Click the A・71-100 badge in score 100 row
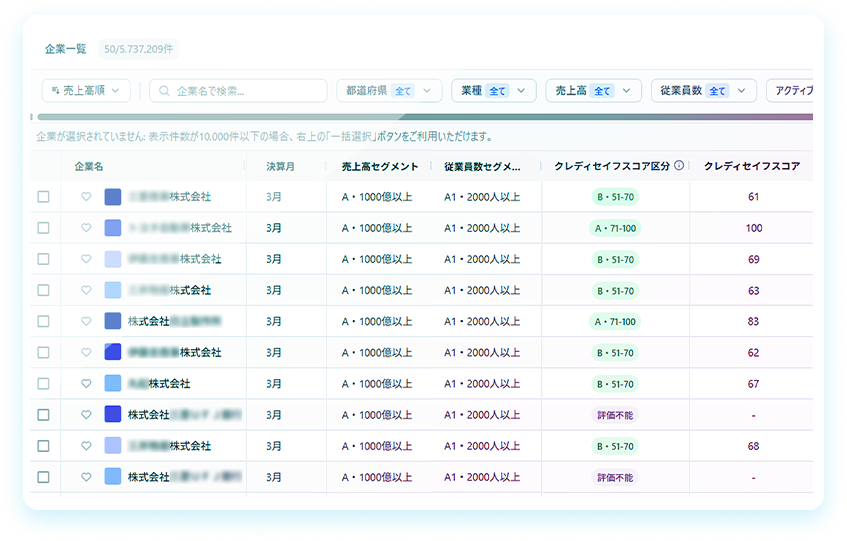 click(x=615, y=228)
